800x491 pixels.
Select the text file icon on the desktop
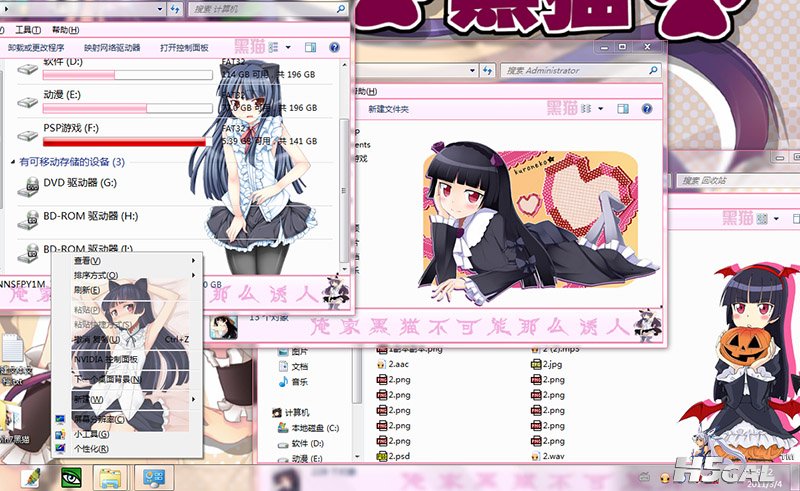tap(13, 349)
